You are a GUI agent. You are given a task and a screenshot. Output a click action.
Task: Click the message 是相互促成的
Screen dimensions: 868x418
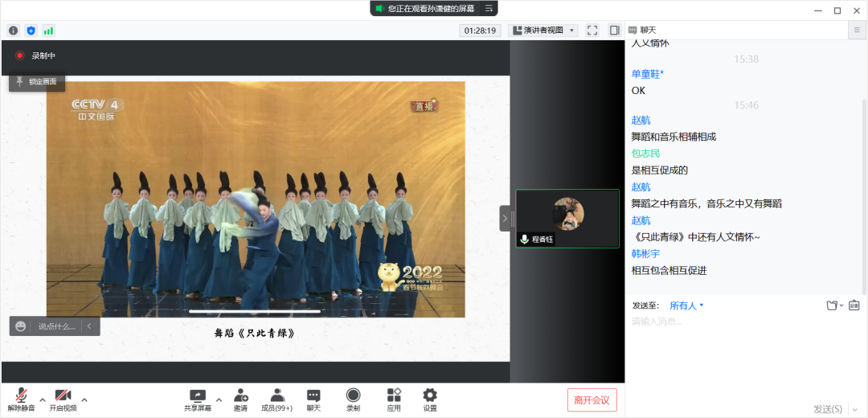(x=659, y=170)
